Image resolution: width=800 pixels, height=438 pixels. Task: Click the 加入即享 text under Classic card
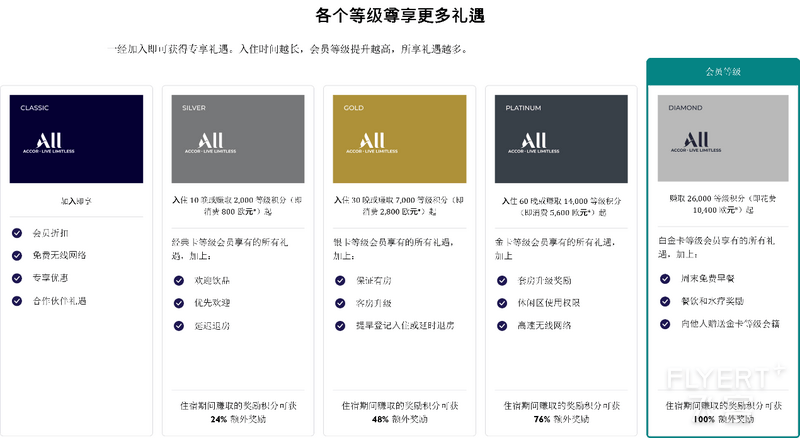click(x=77, y=201)
